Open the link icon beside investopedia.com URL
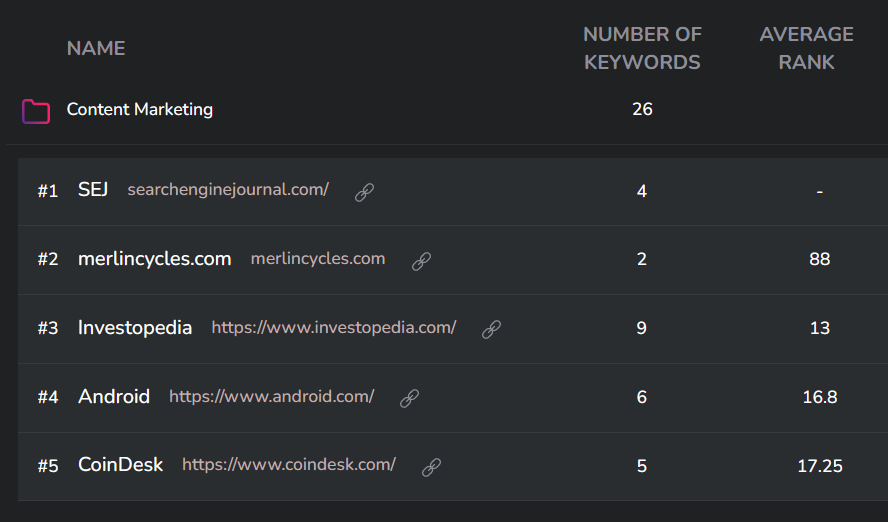Image resolution: width=888 pixels, height=522 pixels. click(492, 330)
